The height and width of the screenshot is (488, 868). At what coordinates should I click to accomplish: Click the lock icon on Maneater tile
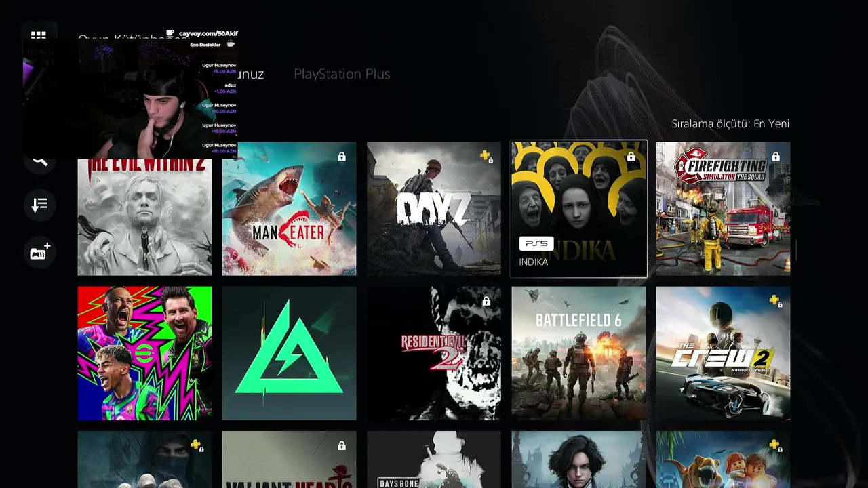(x=342, y=157)
